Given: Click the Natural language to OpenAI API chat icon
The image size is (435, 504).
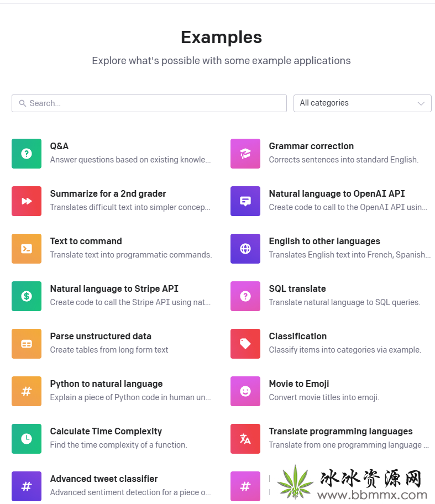Looking at the screenshot, I should click(245, 201).
